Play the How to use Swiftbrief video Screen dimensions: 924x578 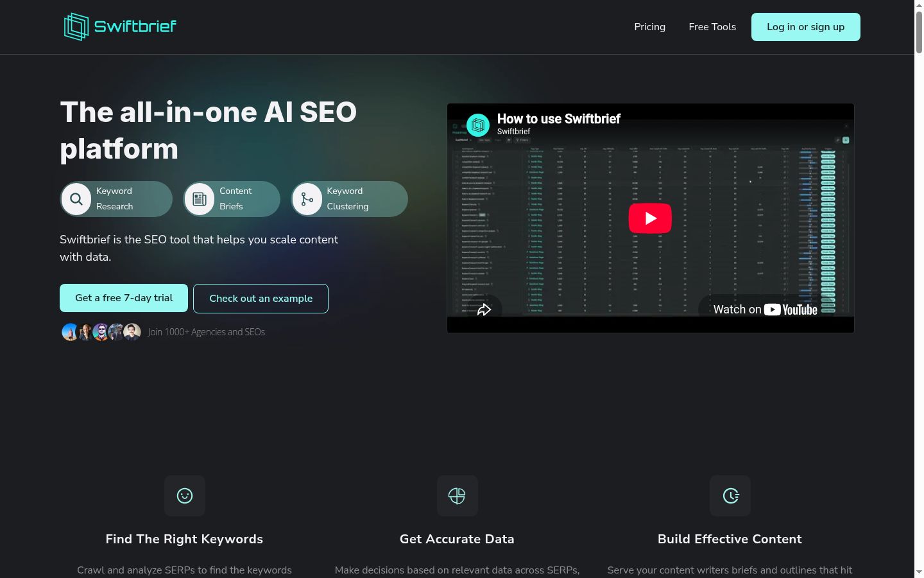point(650,218)
